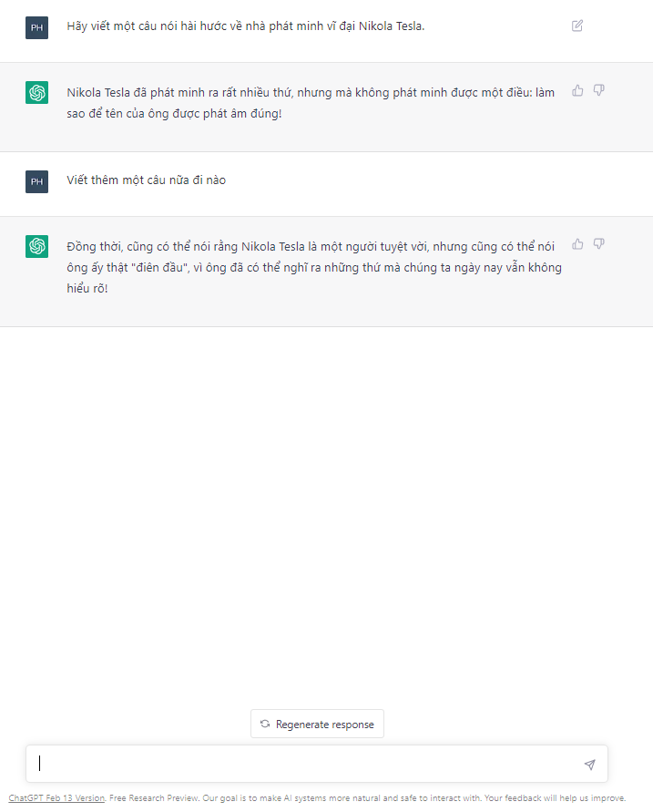Dislike the second response about Tesla
Viewport: 653px width, 812px height.
pyautogui.click(x=599, y=244)
